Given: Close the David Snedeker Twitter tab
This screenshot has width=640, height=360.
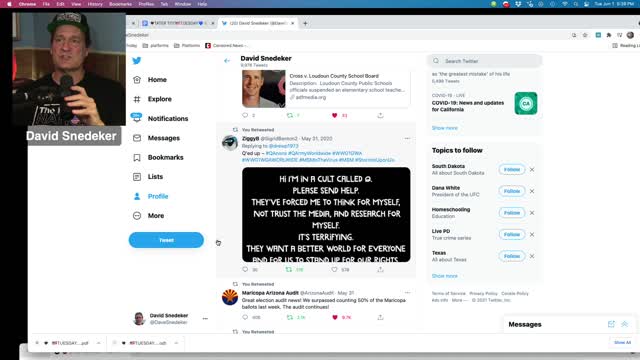Looking at the screenshot, I should coord(292,23).
